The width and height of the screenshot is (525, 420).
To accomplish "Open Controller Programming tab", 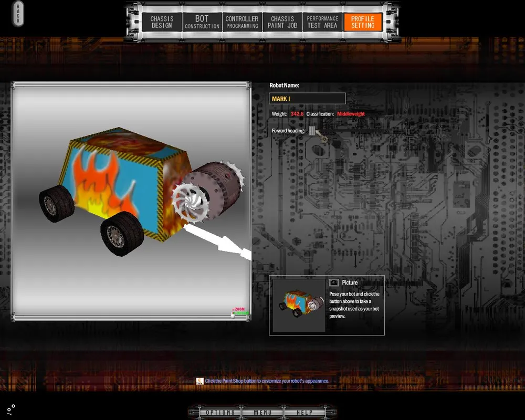I will coord(242,22).
